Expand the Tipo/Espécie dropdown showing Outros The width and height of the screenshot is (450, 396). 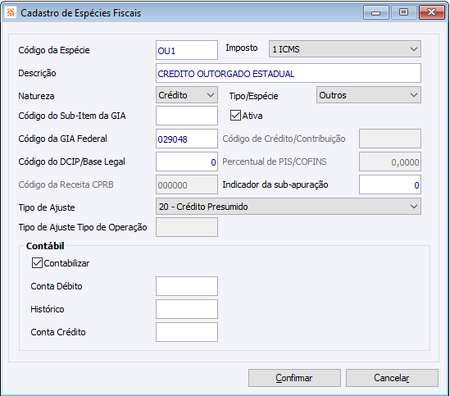pos(368,95)
